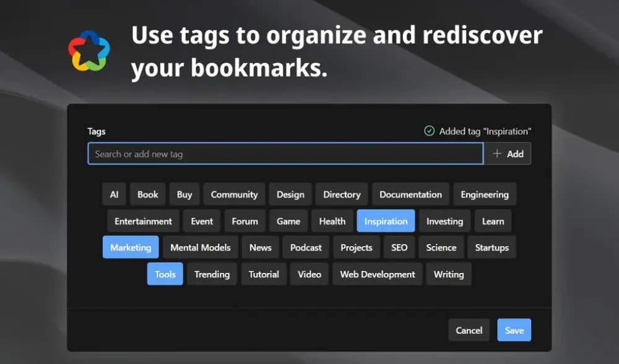Select the Writing tag

(x=449, y=274)
